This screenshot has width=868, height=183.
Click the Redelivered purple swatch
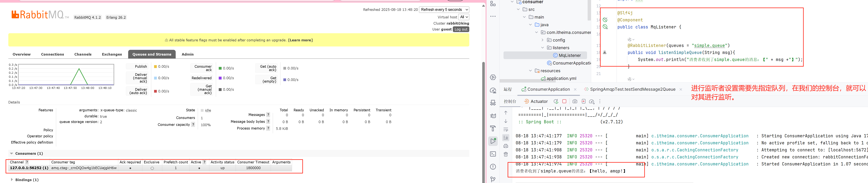(220, 78)
